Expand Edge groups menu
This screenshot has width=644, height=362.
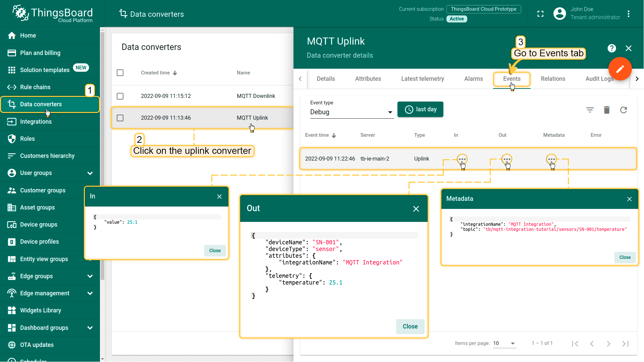coord(90,276)
